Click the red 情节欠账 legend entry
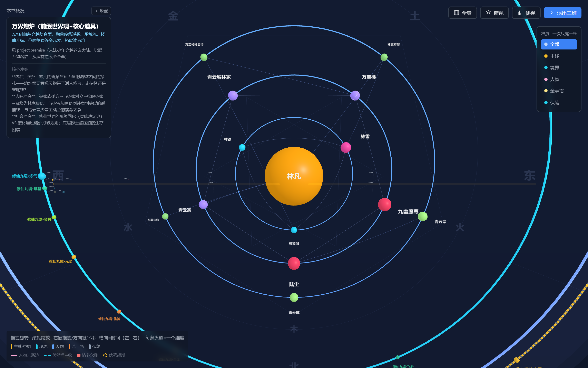 click(x=88, y=355)
